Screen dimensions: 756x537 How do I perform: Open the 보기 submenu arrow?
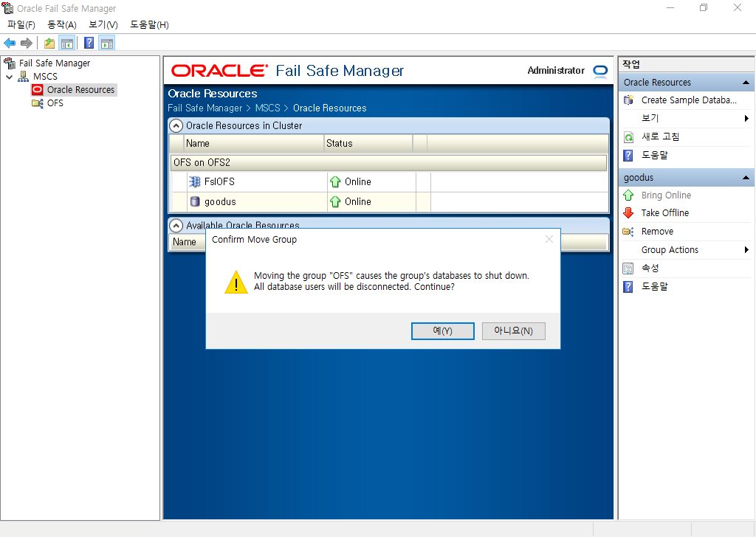pyautogui.click(x=746, y=119)
